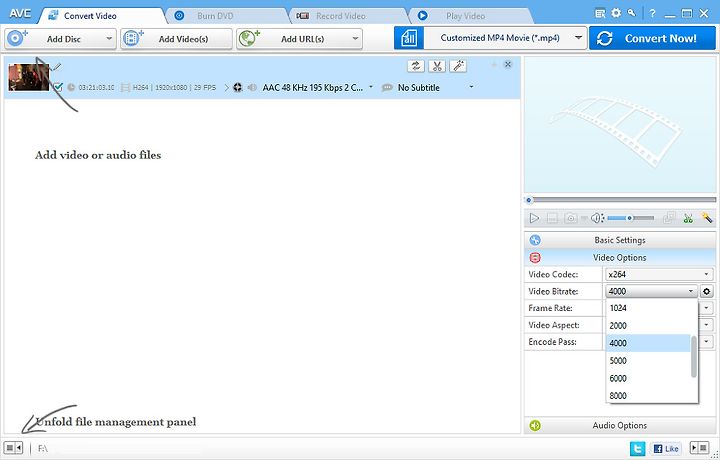
Task: Expand the Basic Settings section
Action: pos(620,240)
